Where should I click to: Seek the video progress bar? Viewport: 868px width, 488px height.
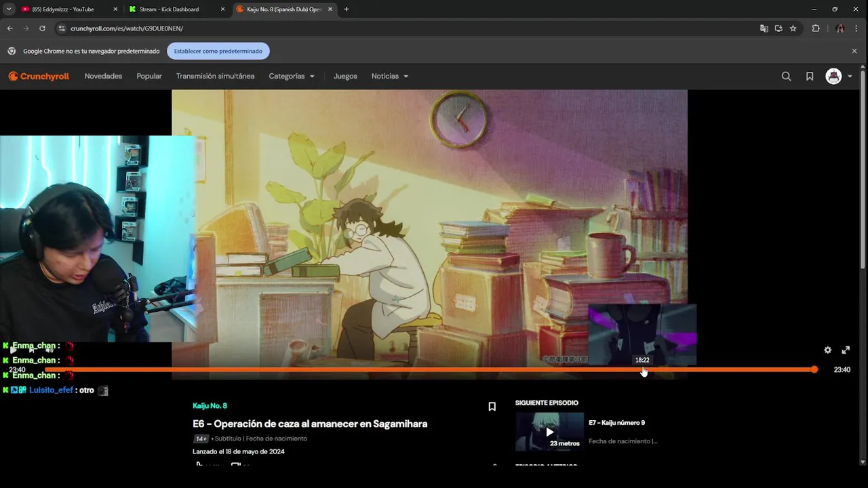[x=429, y=370]
